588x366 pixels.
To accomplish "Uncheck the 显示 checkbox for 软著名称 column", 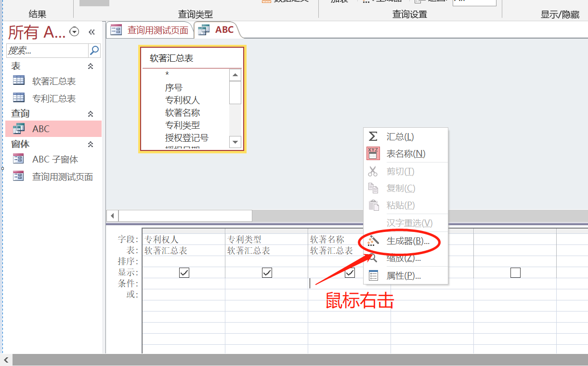I will point(350,273).
